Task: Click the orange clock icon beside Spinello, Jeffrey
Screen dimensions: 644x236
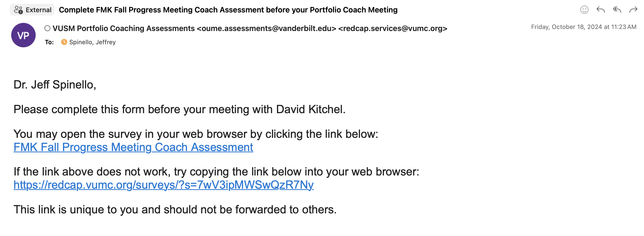Action: point(64,42)
